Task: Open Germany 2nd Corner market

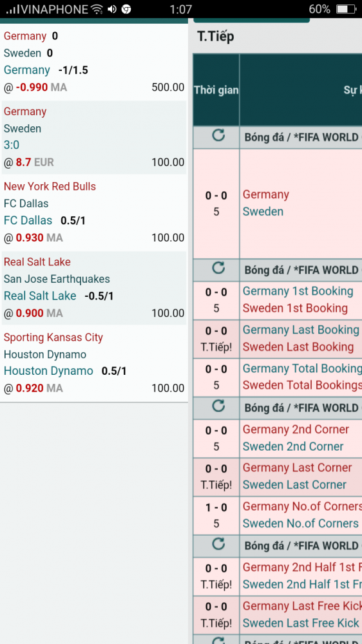Action: 296,430
